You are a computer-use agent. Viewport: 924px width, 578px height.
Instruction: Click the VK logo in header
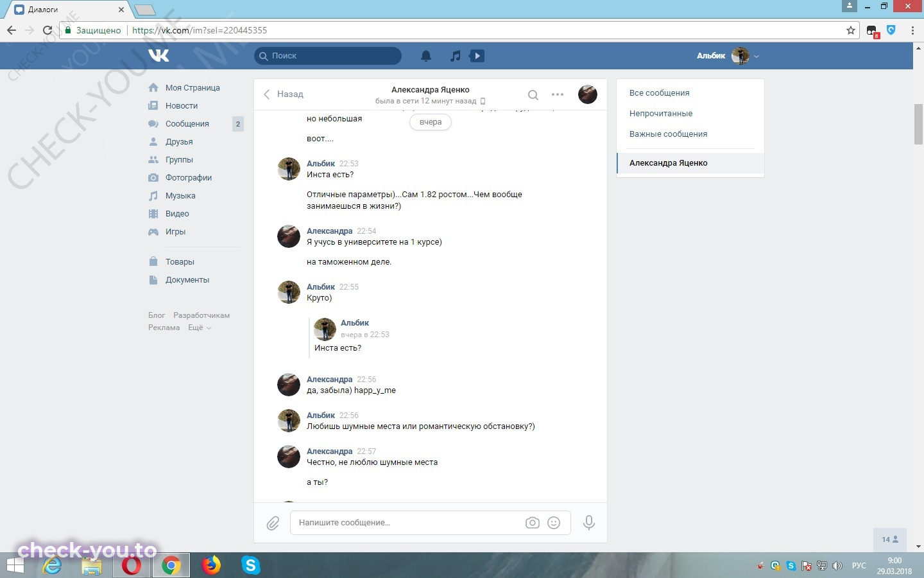pos(158,56)
